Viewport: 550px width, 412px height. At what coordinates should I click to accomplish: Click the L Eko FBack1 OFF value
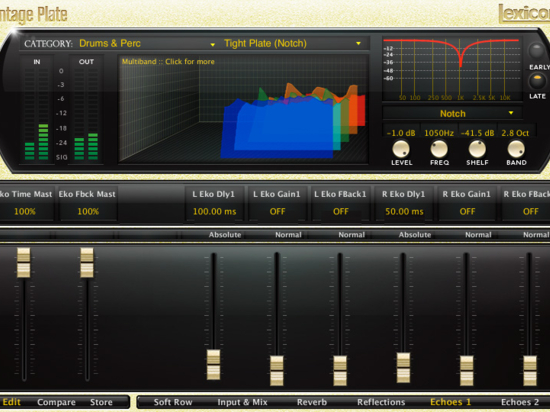341,211
